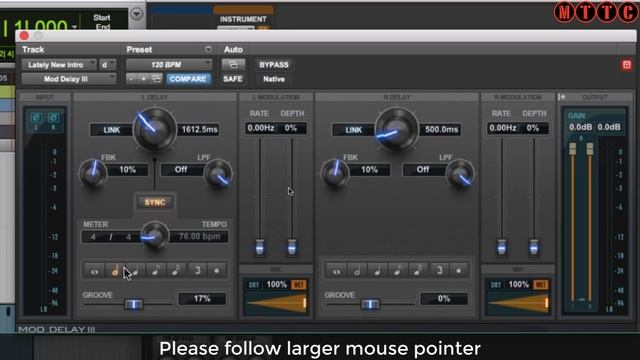Select eighth note in L Delay note row
640x360 pixels.
click(x=156, y=271)
